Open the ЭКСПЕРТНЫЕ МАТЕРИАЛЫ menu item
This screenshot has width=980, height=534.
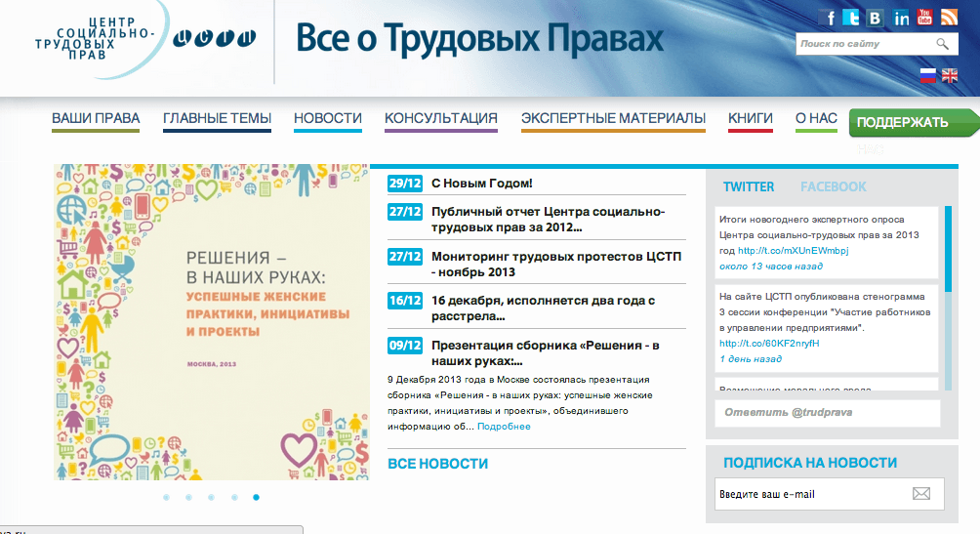click(613, 119)
